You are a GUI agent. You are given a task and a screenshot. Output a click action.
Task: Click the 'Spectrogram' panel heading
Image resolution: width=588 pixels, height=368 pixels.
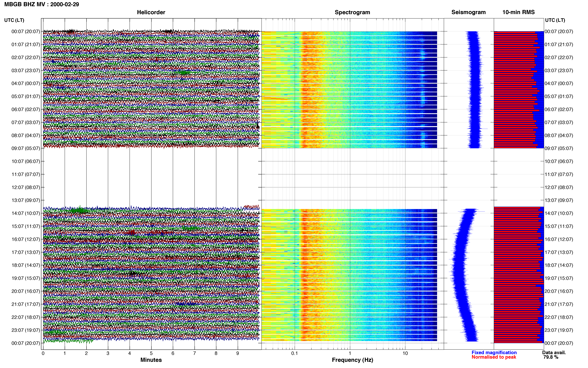point(352,12)
